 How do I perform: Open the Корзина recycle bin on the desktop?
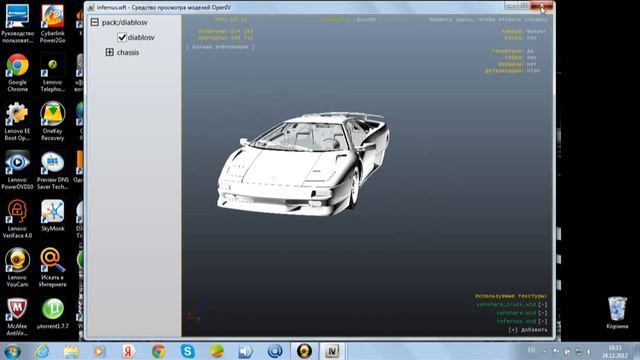pos(617,313)
